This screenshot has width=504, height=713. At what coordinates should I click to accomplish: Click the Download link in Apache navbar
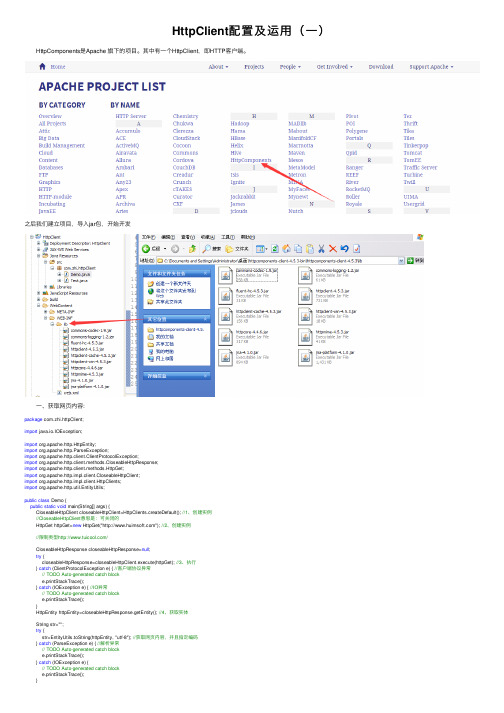click(x=381, y=67)
